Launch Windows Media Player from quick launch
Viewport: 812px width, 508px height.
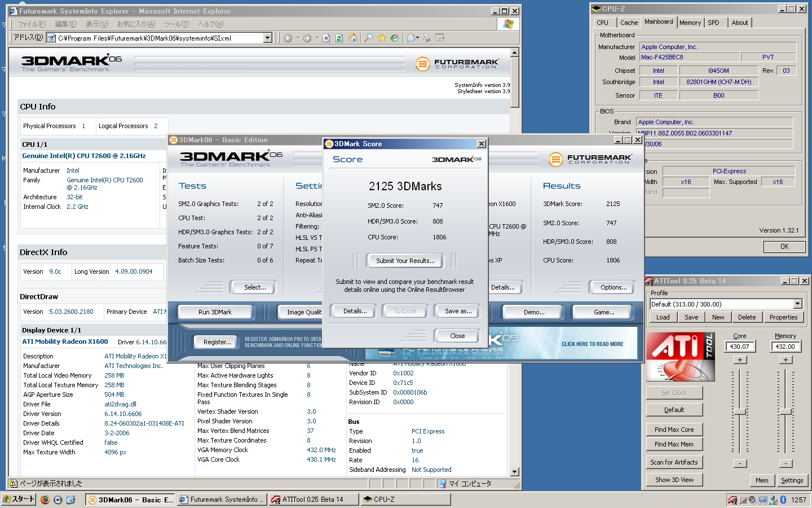[58, 500]
